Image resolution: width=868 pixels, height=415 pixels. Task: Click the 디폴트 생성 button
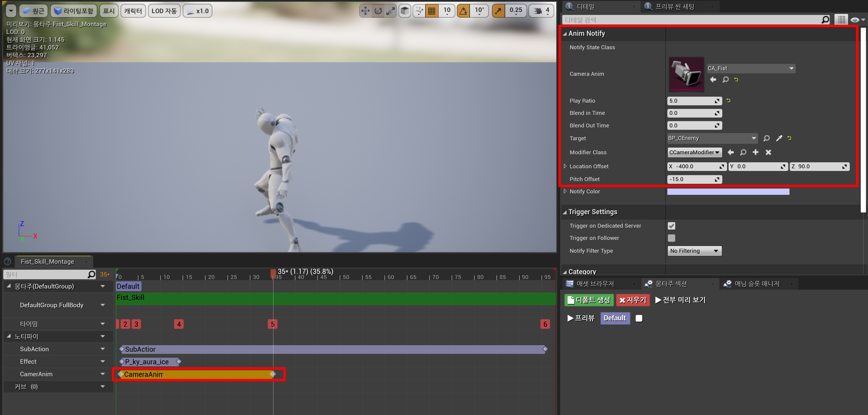coord(589,300)
